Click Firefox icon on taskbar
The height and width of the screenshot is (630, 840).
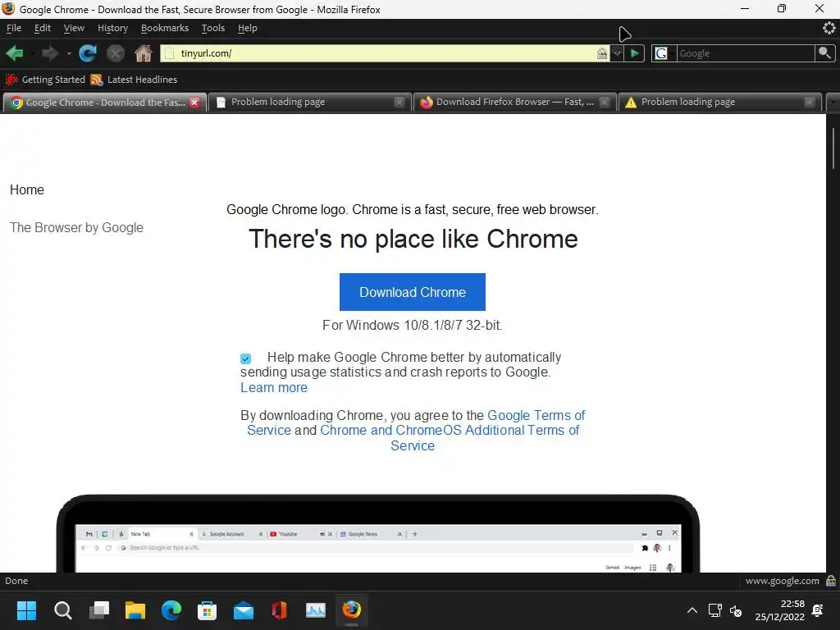[x=351, y=610]
